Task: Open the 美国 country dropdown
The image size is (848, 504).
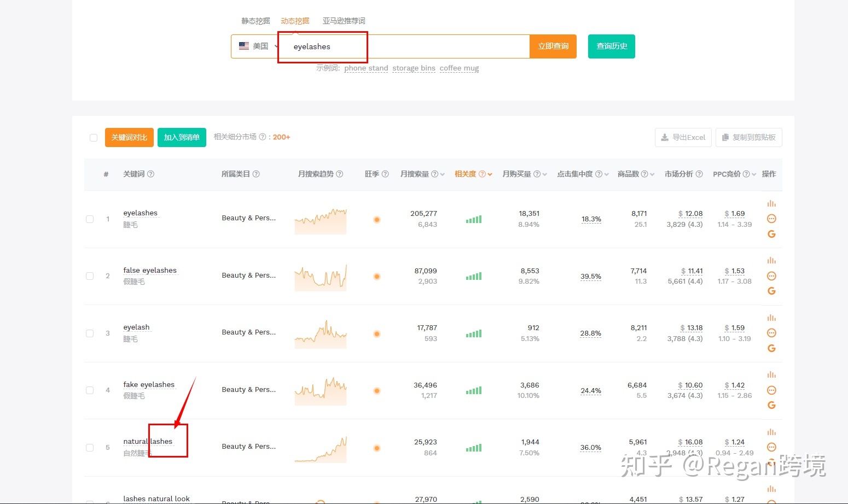Action: coord(258,46)
